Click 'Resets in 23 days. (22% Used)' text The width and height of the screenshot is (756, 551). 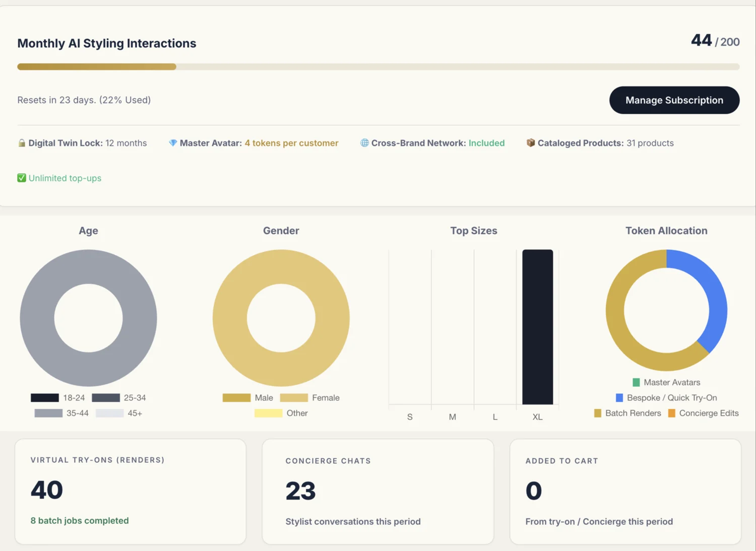tap(84, 100)
